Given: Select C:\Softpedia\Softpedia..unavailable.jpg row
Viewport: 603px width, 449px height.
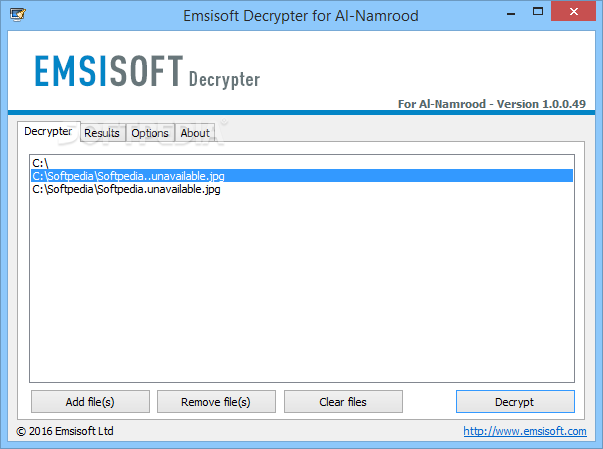Looking at the screenshot, I should pos(302,176).
